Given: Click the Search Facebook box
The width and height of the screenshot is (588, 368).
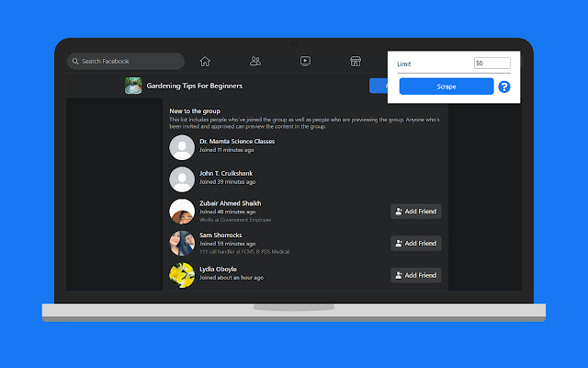Looking at the screenshot, I should [x=126, y=62].
